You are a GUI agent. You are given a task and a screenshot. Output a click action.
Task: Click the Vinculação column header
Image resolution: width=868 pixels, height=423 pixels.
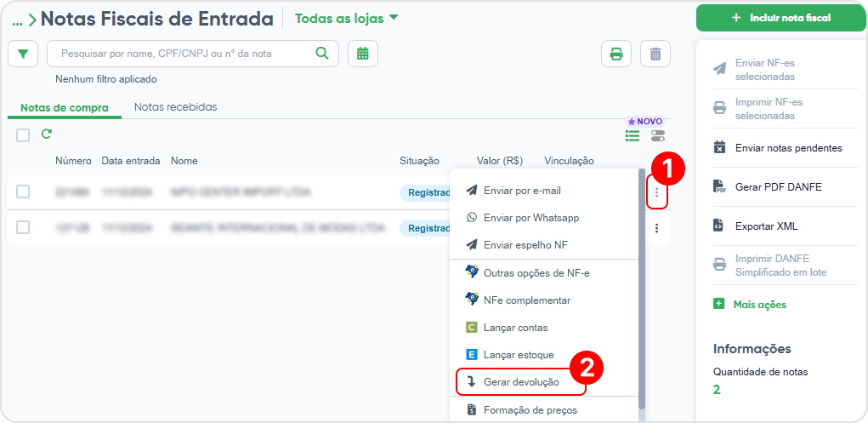pyautogui.click(x=569, y=161)
